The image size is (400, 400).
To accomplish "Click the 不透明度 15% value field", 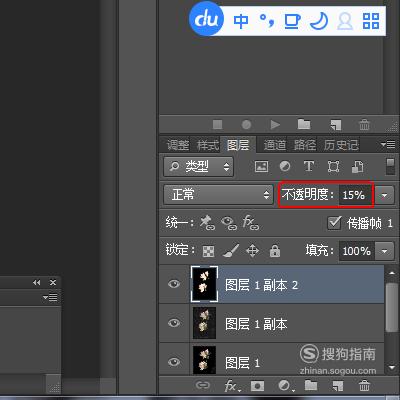I will 355,195.
